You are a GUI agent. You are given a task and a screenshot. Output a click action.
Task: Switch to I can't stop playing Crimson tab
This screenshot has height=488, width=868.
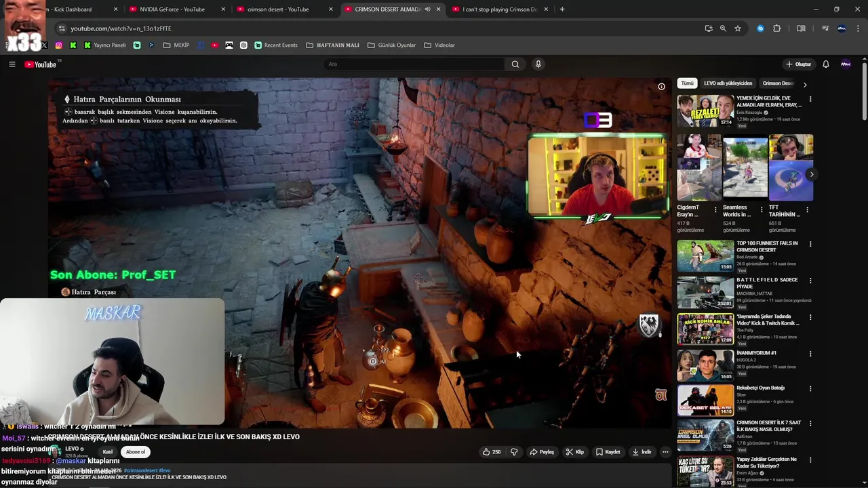tap(500, 9)
